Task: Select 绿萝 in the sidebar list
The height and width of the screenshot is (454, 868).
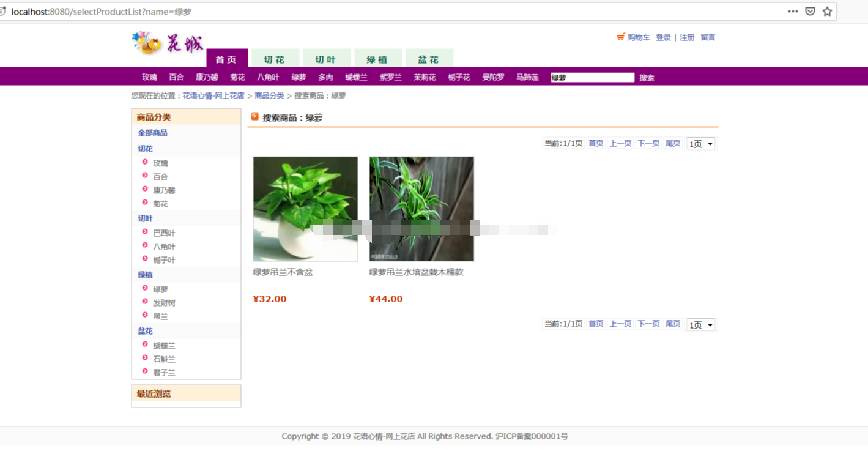Action: (x=160, y=289)
